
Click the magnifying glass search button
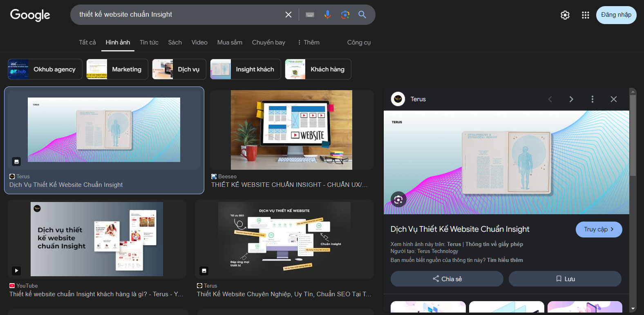(x=362, y=15)
